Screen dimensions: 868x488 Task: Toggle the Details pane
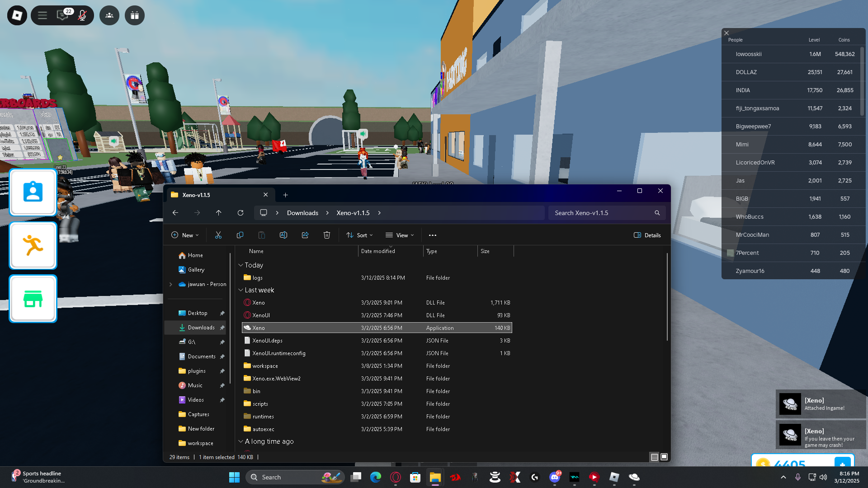(x=647, y=235)
